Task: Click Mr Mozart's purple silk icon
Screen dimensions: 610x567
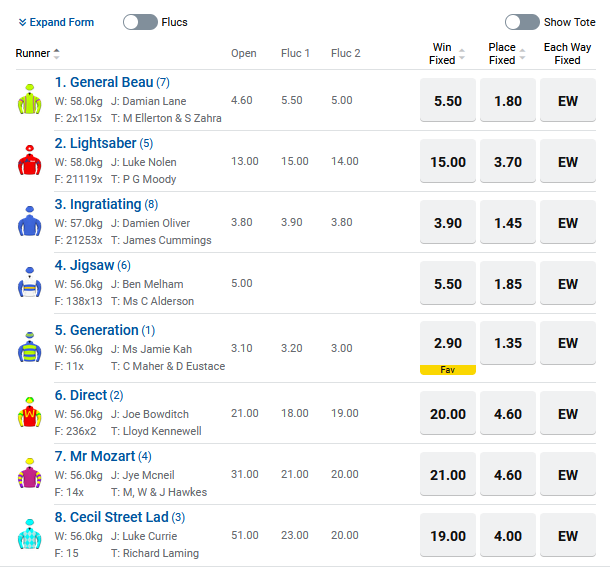Action: (28, 472)
